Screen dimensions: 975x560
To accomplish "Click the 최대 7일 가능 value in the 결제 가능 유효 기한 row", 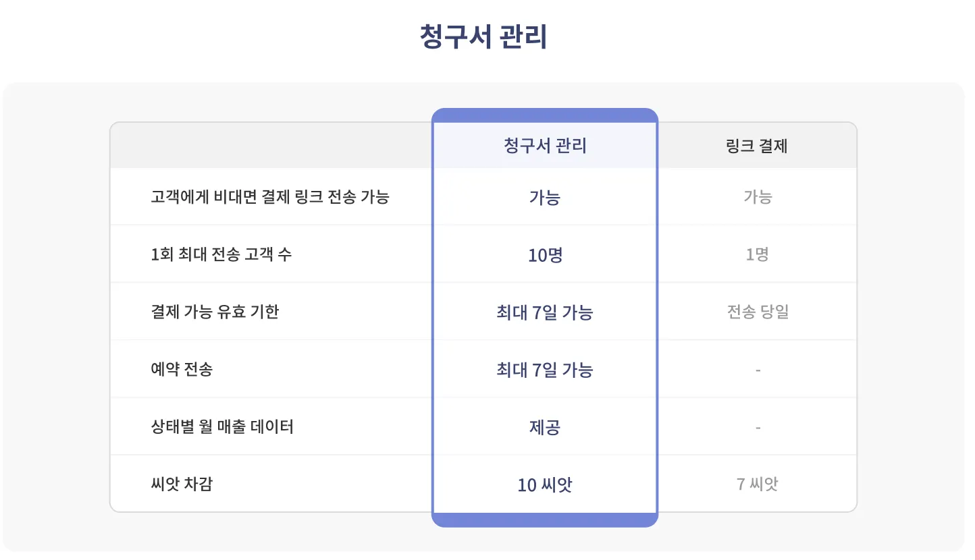I will tap(544, 312).
